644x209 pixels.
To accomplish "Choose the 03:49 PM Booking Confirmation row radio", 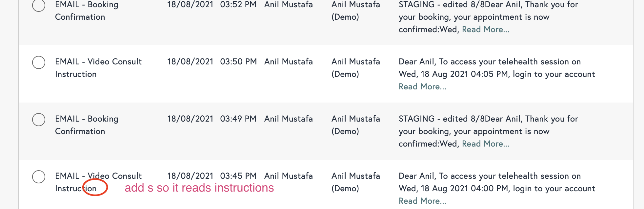I will coord(39,120).
